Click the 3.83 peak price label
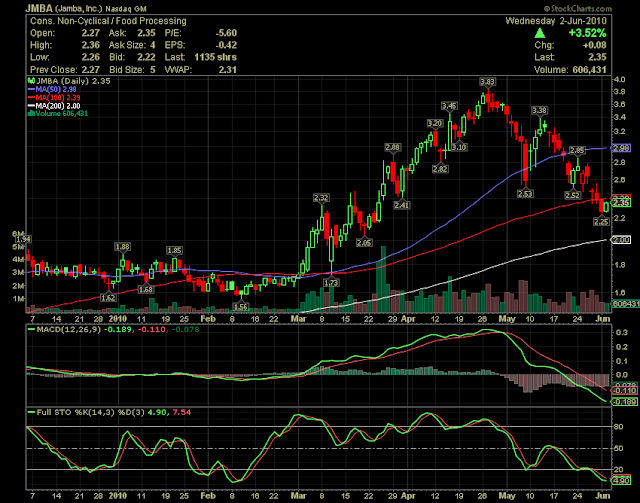 pyautogui.click(x=487, y=82)
